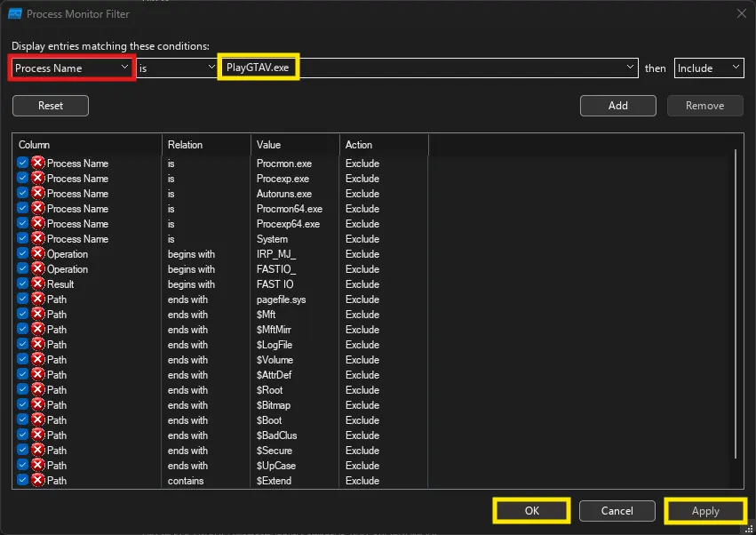Toggle checkbox for the $LogFile path filter

pos(22,343)
